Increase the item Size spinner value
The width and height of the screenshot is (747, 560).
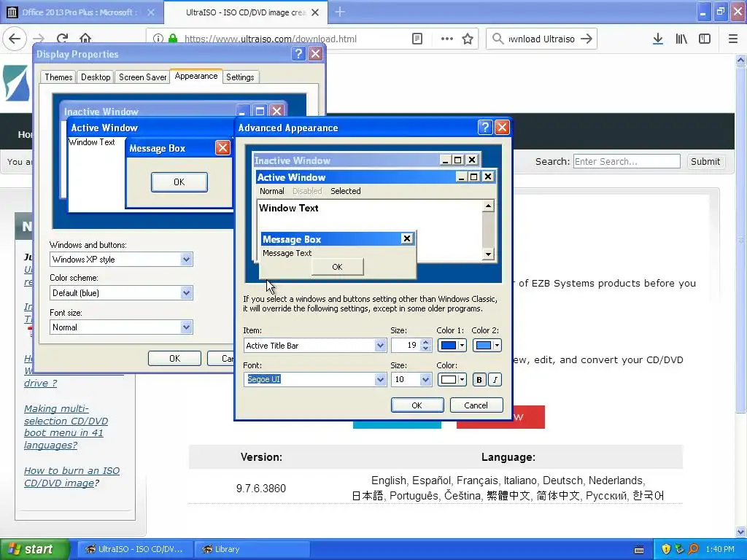coord(426,343)
